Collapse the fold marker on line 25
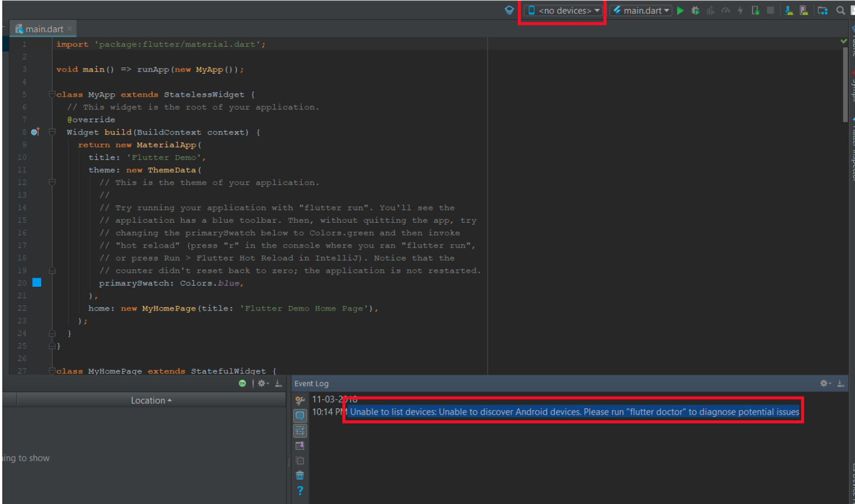This screenshot has width=855, height=504. point(52,346)
